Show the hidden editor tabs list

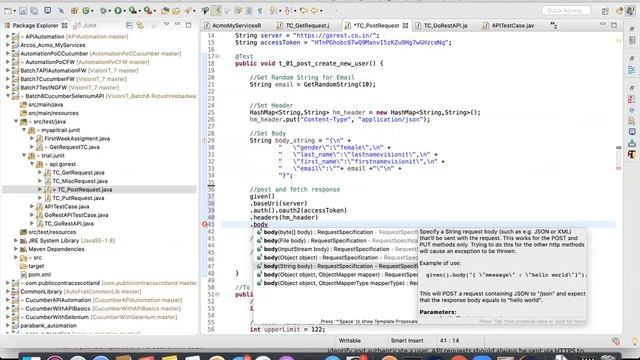click(553, 25)
